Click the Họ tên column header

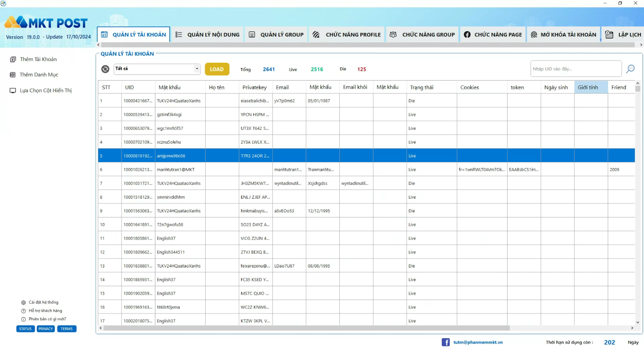click(x=222, y=87)
